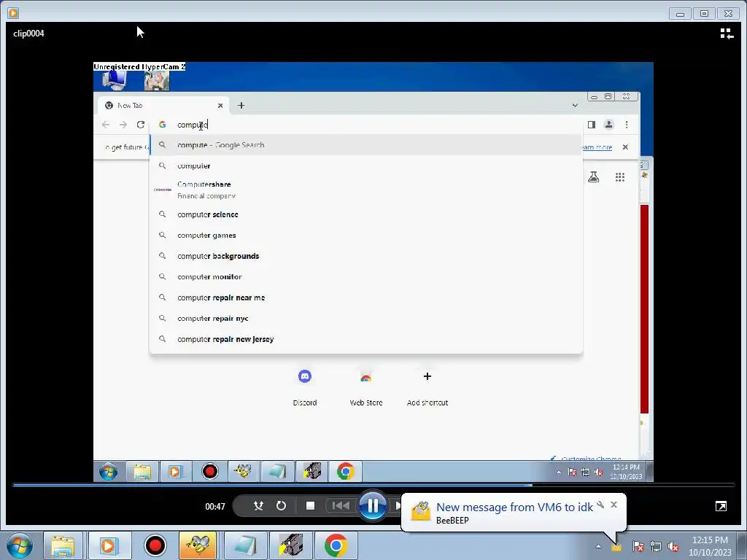This screenshot has width=747, height=560.
Task: Open the Google apps grid in the video
Action: point(620,177)
